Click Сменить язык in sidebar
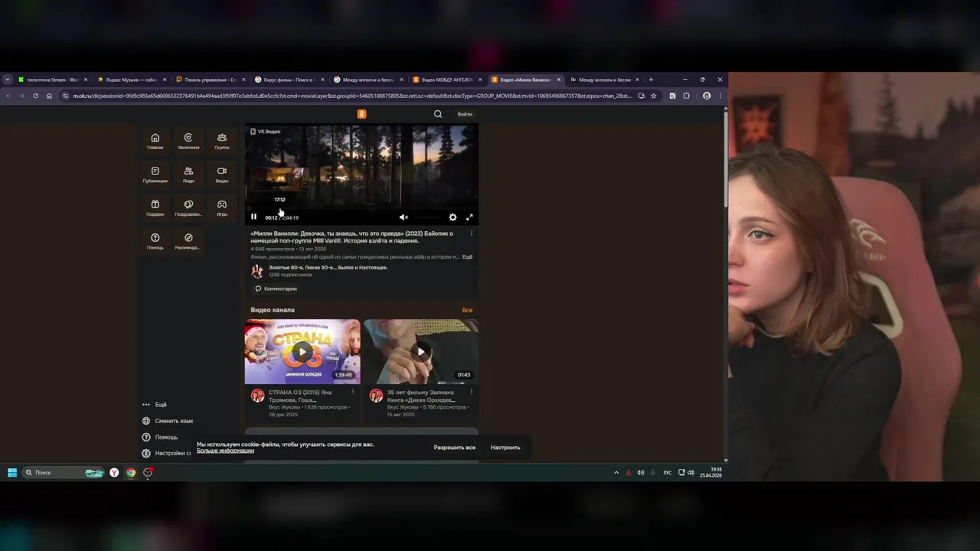The image size is (980, 551). tap(168, 421)
